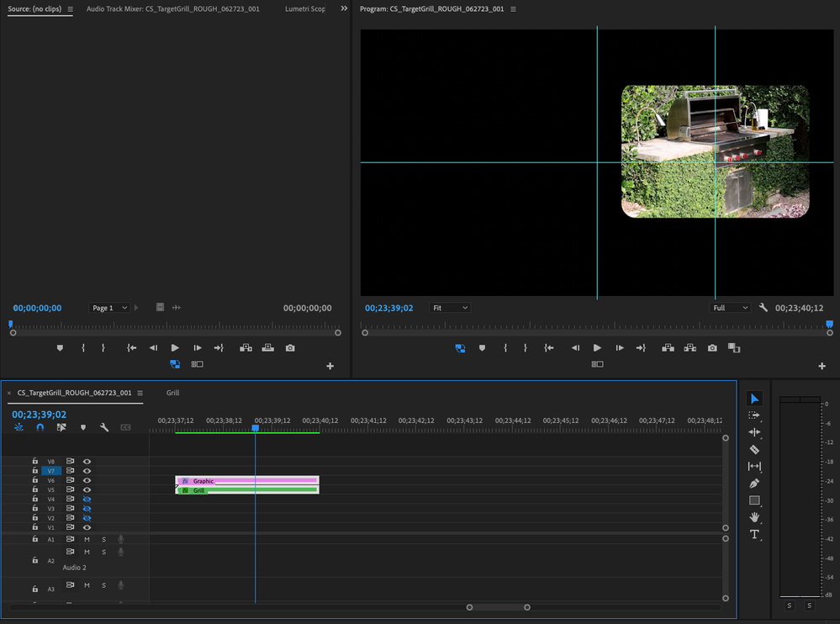
Task: Pick the Hand tool
Action: pos(754,517)
